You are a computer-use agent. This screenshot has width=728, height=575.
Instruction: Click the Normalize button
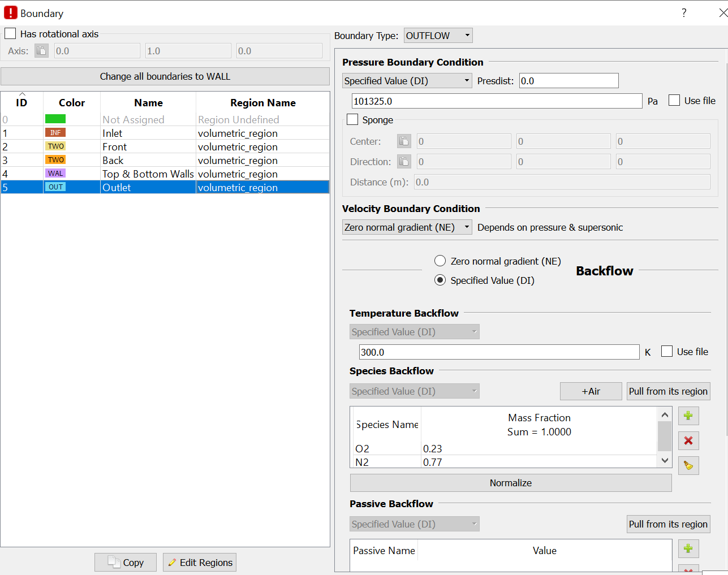click(511, 483)
